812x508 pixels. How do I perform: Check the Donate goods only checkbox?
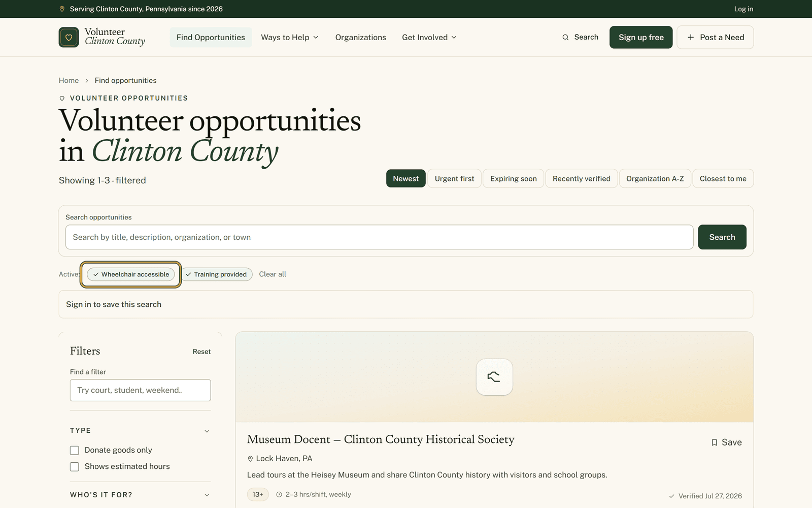click(75, 450)
